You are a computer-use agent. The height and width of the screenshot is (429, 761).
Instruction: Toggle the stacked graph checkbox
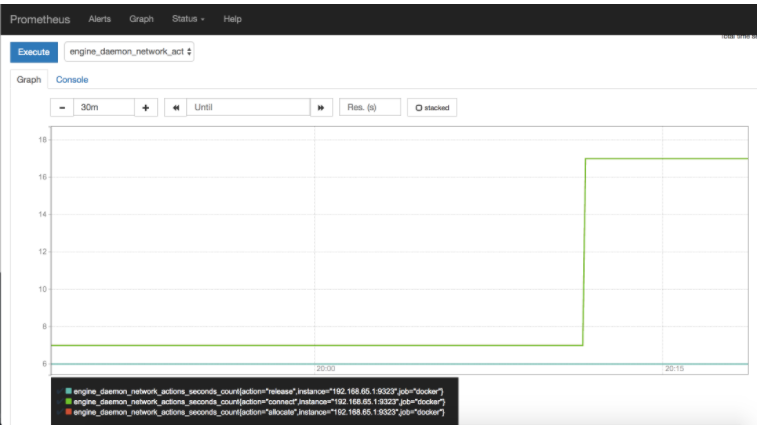[x=432, y=107]
